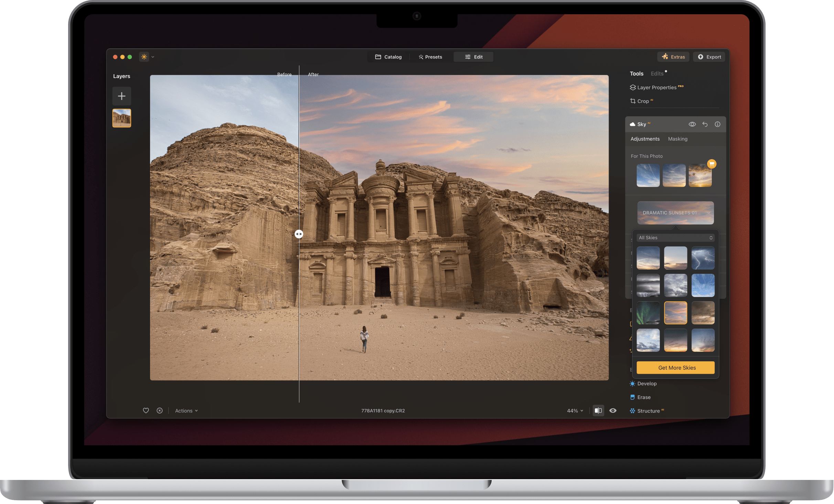Open the Catalog view
The height and width of the screenshot is (504, 834).
pyautogui.click(x=389, y=57)
